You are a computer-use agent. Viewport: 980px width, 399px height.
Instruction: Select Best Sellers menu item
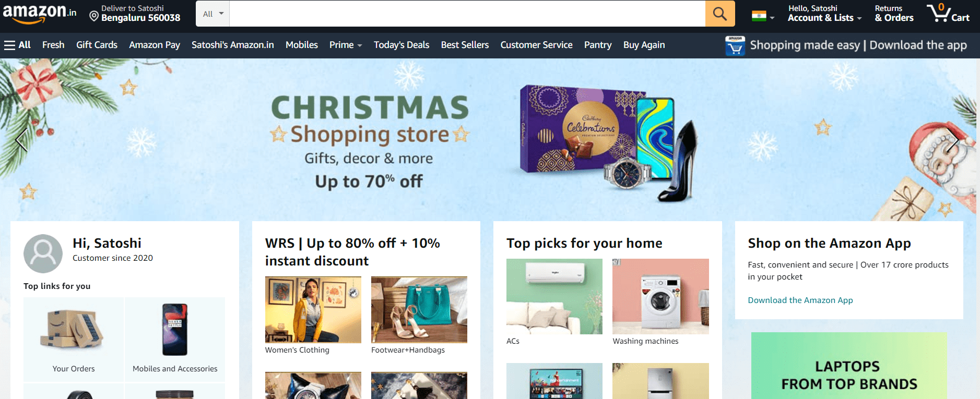coord(465,45)
